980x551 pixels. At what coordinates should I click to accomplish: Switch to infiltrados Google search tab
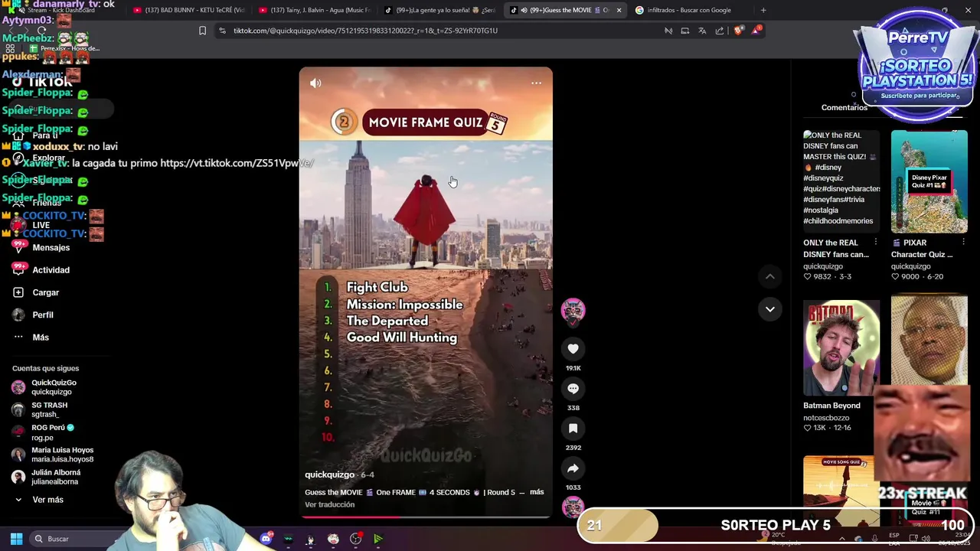pos(689,10)
